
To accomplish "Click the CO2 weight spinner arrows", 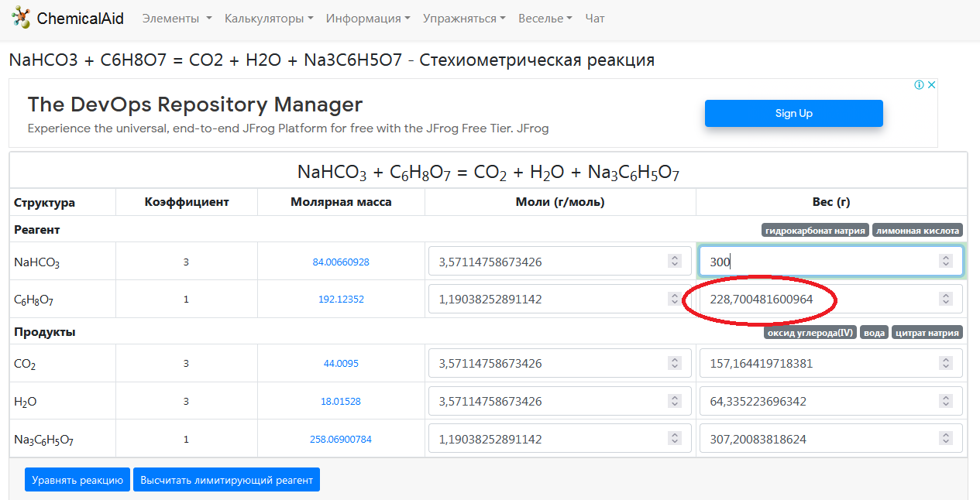I will (946, 363).
